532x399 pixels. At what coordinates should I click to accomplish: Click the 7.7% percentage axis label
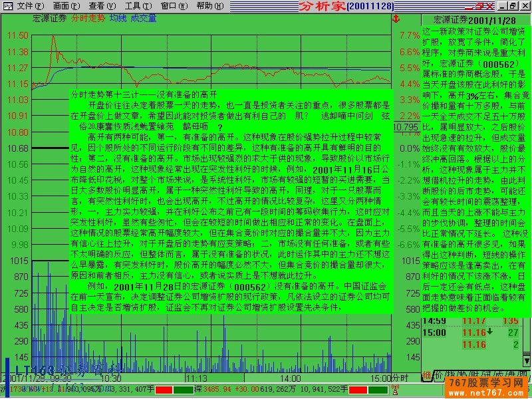click(x=410, y=36)
